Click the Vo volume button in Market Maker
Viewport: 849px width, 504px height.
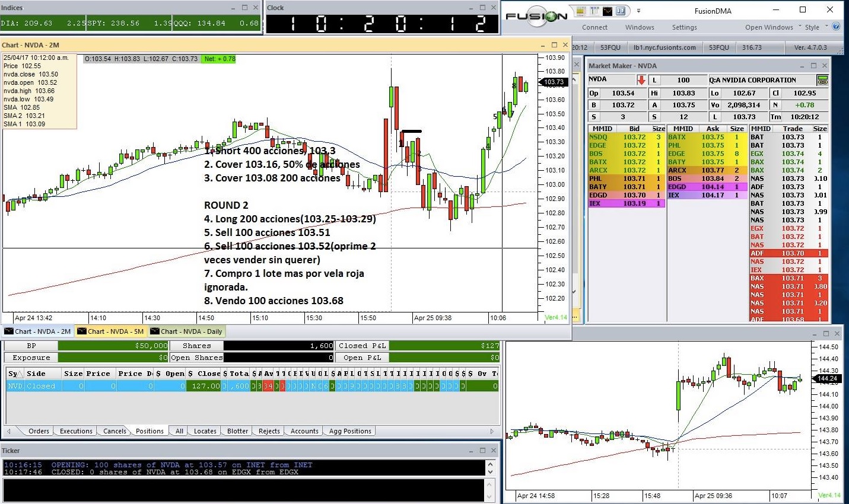coord(714,105)
